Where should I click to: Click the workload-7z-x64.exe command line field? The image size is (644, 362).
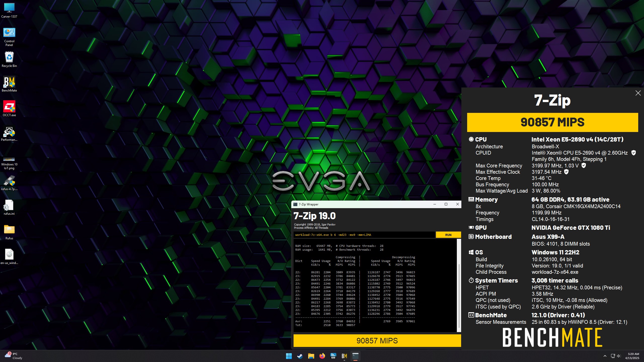(364, 235)
